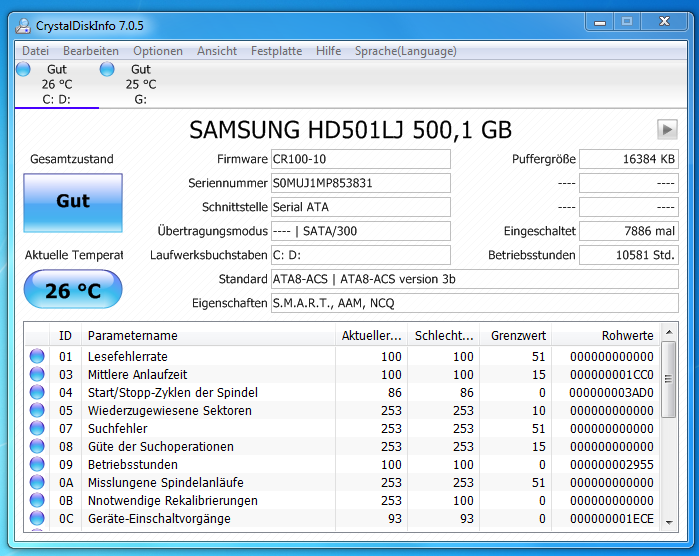Screen dimensions: 699x556
Task: Click the Lesefehlerrate parameter name
Action: (x=127, y=357)
